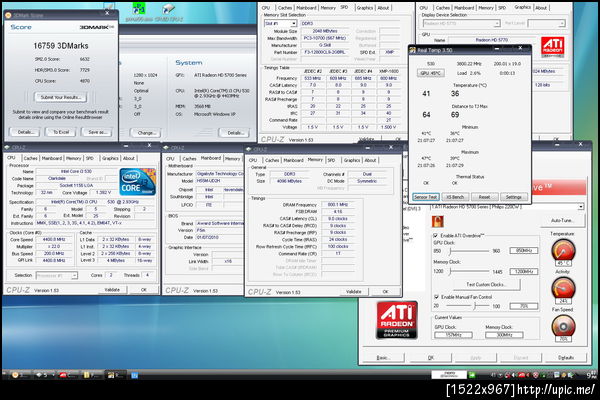Click Details button in 3DMark Score window

tap(24, 132)
